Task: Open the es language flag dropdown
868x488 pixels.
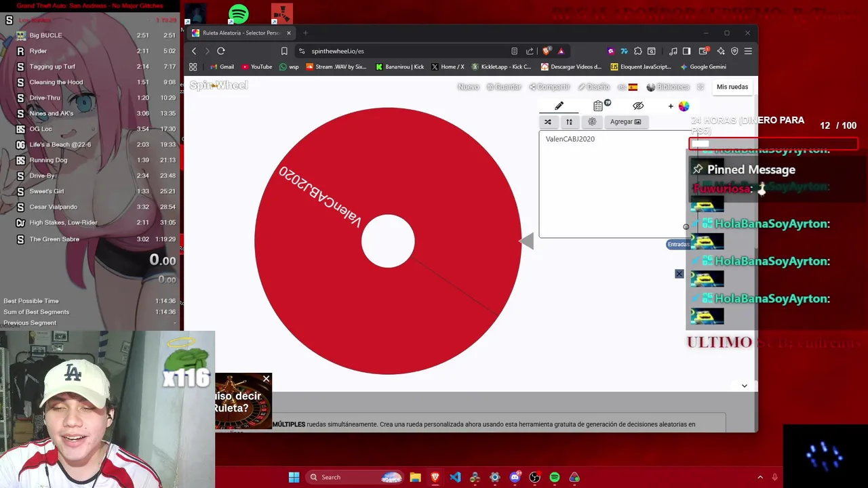Action: point(627,87)
